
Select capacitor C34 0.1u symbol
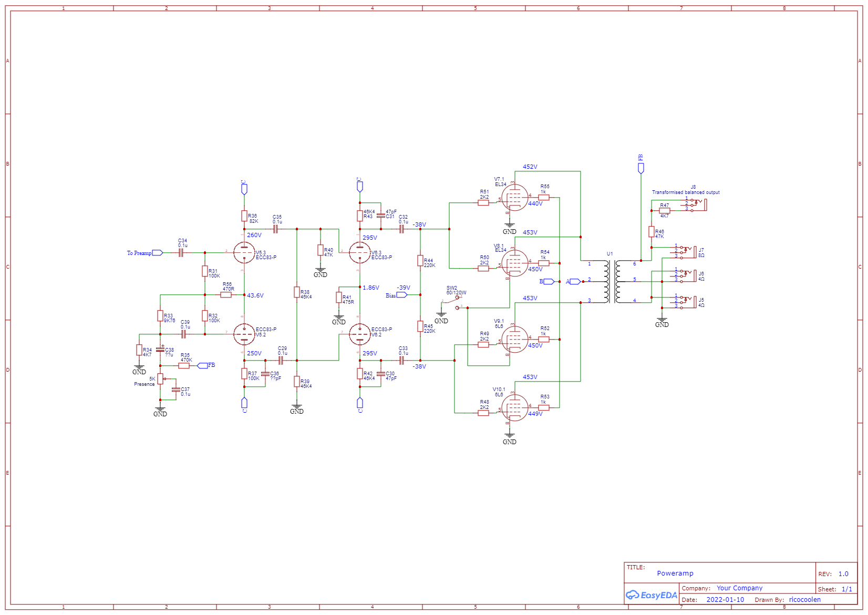click(x=181, y=253)
